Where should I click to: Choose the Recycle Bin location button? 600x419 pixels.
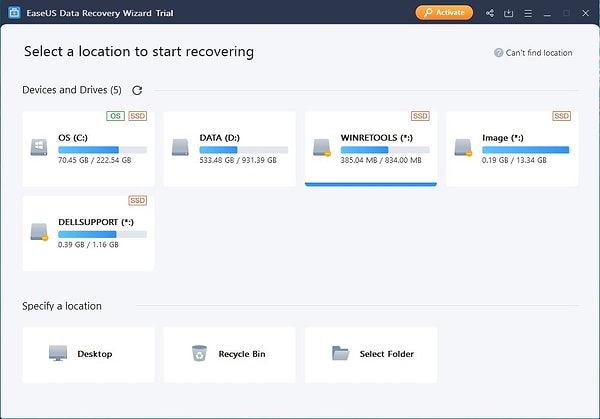point(230,355)
